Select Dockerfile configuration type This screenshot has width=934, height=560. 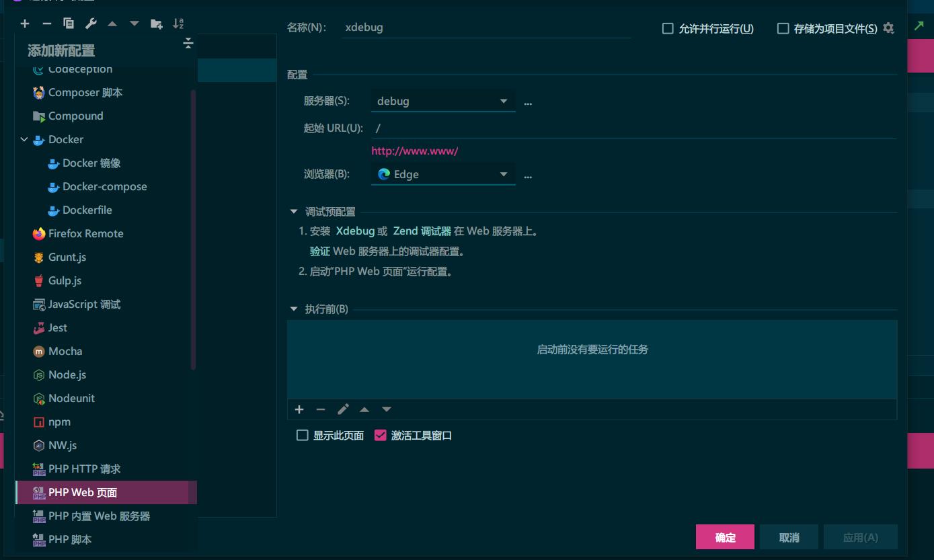pyautogui.click(x=106, y=210)
